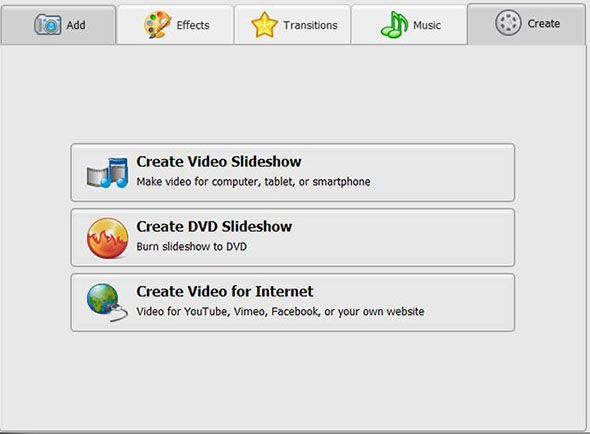The width and height of the screenshot is (590, 434).
Task: Click the yellow star Transitions icon
Action: 264,25
